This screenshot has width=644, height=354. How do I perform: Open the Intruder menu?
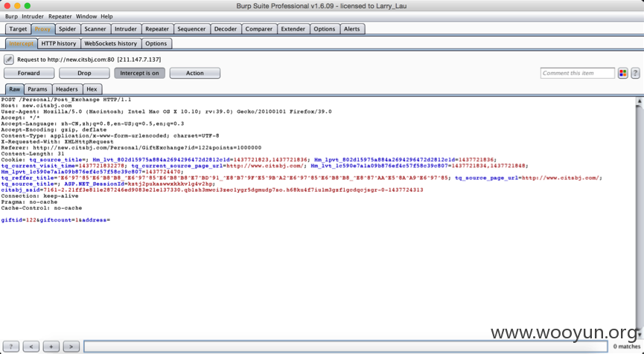(33, 16)
